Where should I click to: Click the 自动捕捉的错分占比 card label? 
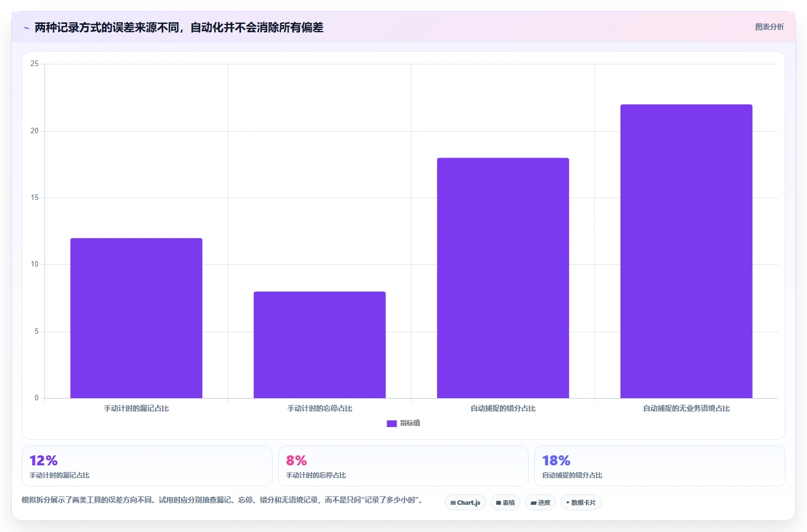pos(572,475)
